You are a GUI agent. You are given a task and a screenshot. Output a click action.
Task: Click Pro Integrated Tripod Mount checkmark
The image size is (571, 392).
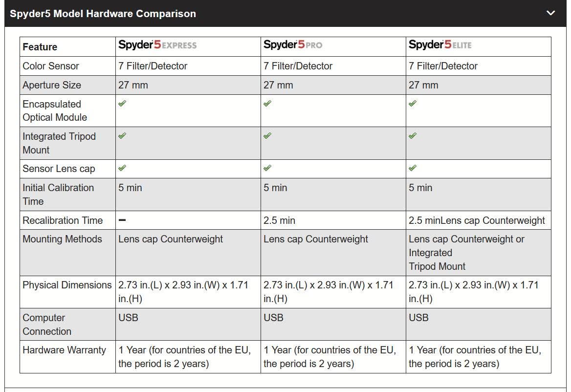click(268, 135)
